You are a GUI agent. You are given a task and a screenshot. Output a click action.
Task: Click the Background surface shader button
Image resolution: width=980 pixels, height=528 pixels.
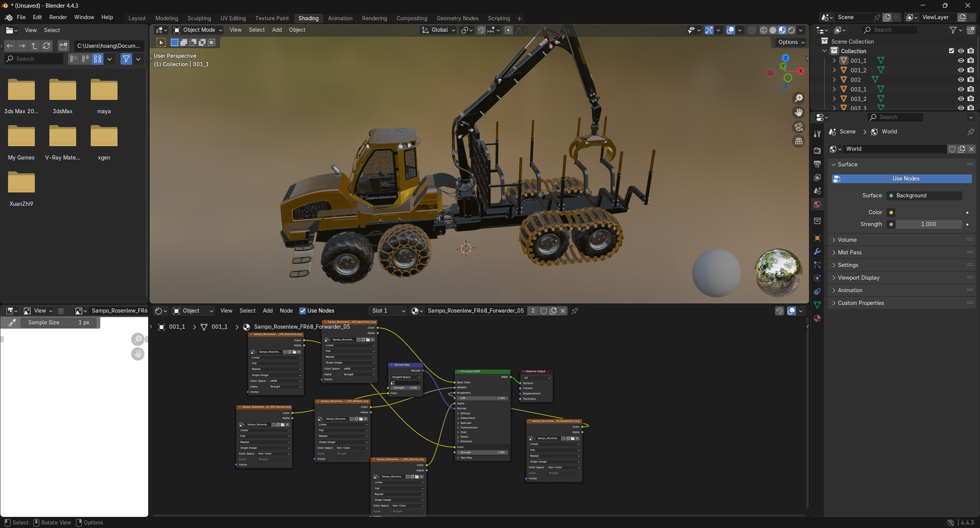click(924, 196)
